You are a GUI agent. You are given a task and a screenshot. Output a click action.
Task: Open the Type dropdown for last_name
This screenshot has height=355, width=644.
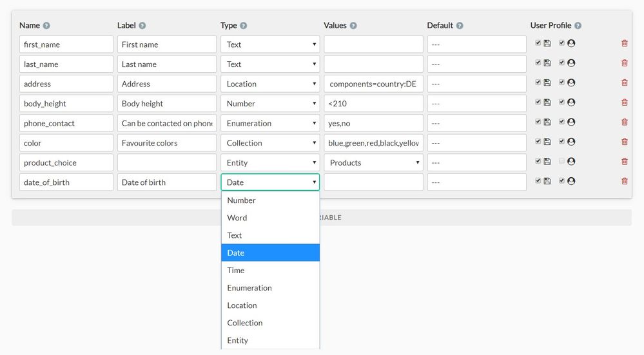(x=270, y=64)
